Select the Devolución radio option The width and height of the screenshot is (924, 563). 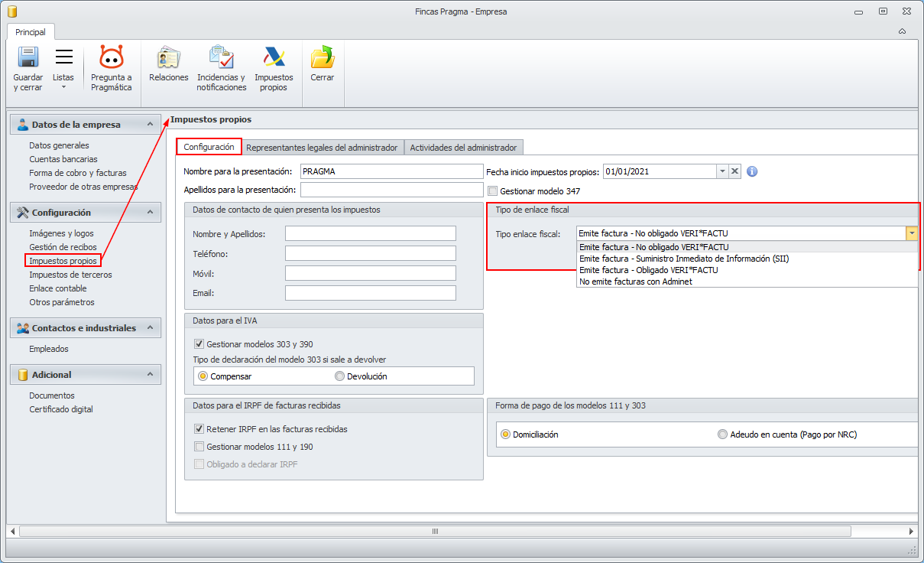[x=339, y=376]
